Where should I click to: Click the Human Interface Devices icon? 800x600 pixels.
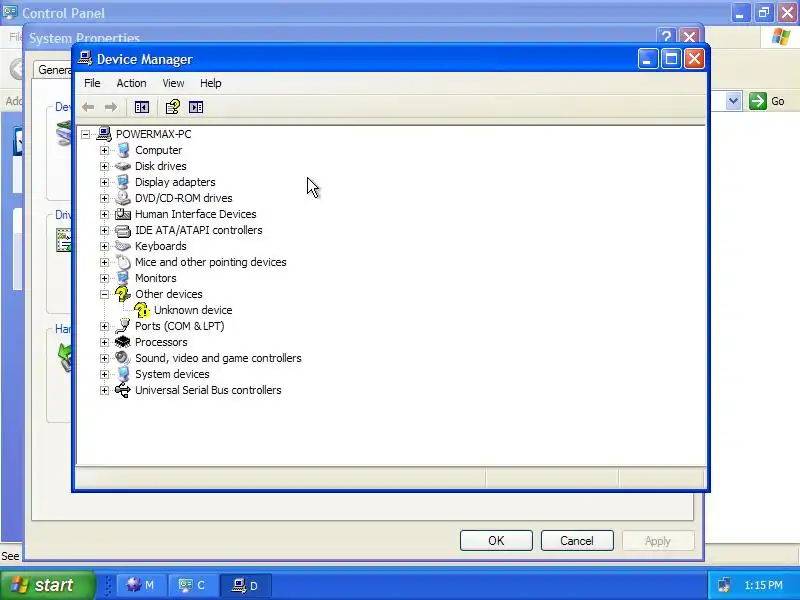coord(123,214)
